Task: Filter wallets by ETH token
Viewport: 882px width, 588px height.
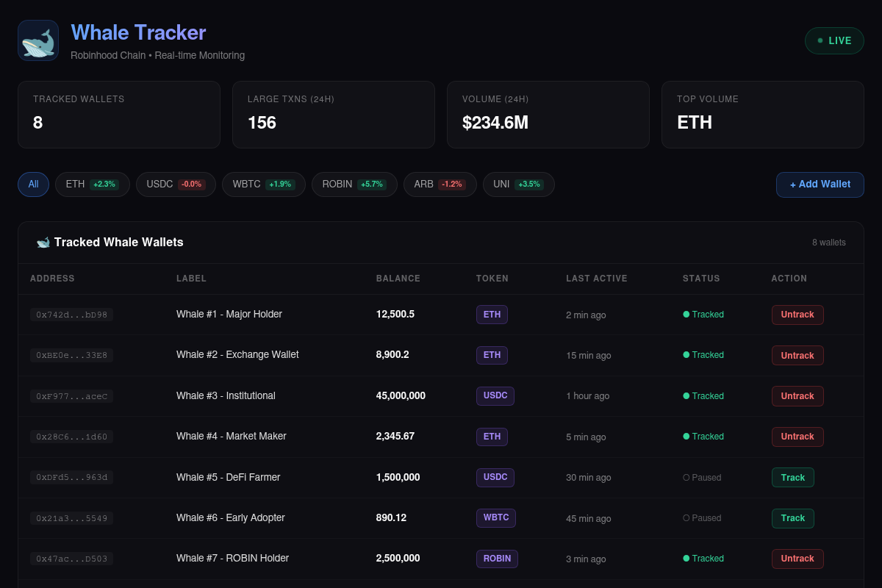Action: [93, 184]
